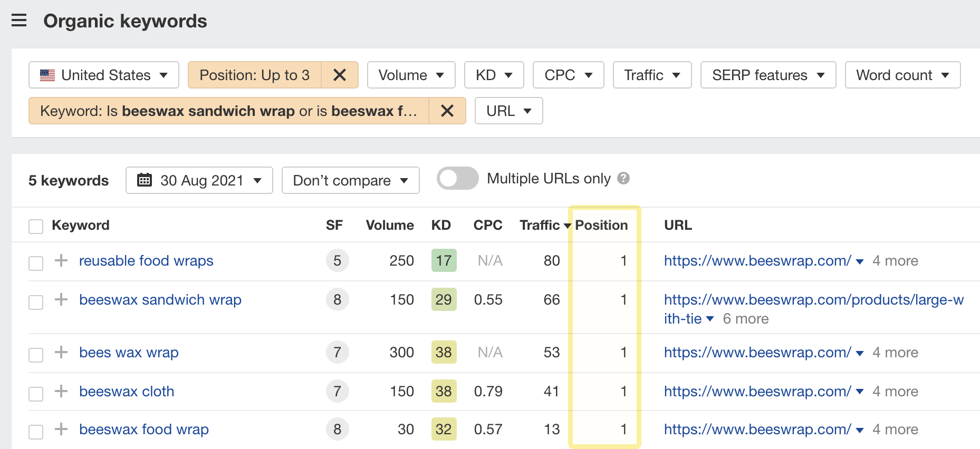The width and height of the screenshot is (980, 449).
Task: Expand the 'beeswax sandwich wrap' plus icon
Action: [61, 299]
